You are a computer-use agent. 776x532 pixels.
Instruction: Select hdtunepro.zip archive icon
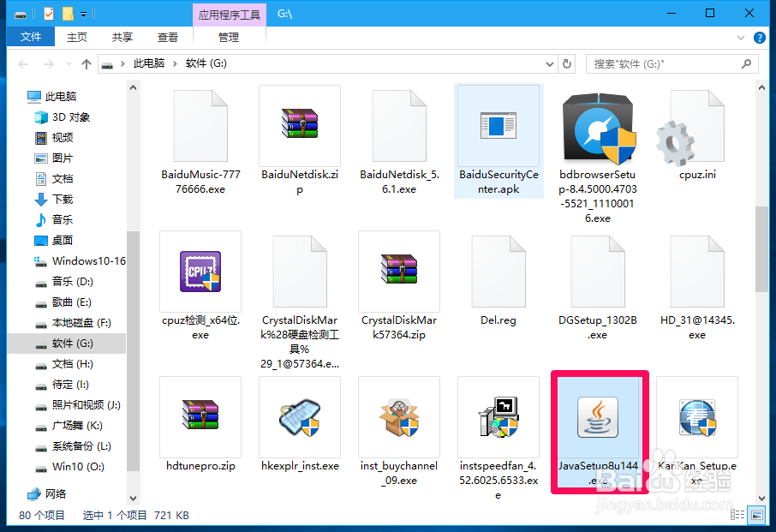click(200, 415)
